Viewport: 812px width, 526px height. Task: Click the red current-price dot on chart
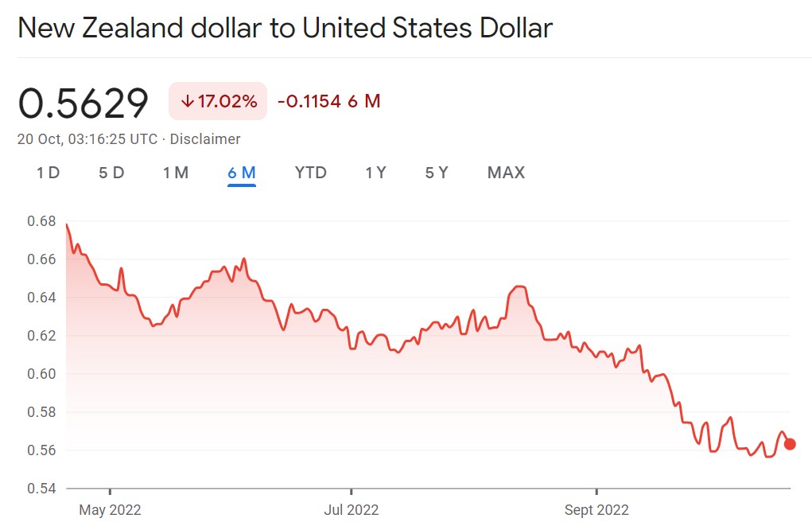[x=790, y=444]
